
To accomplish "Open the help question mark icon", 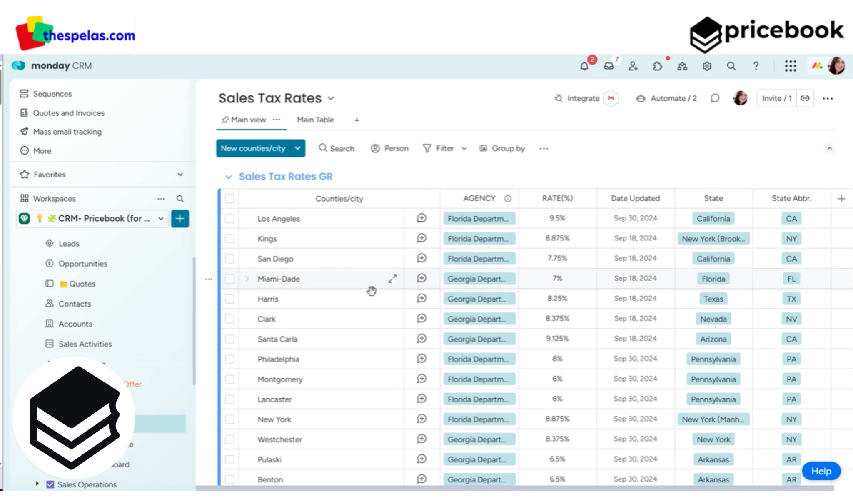I will [x=756, y=66].
